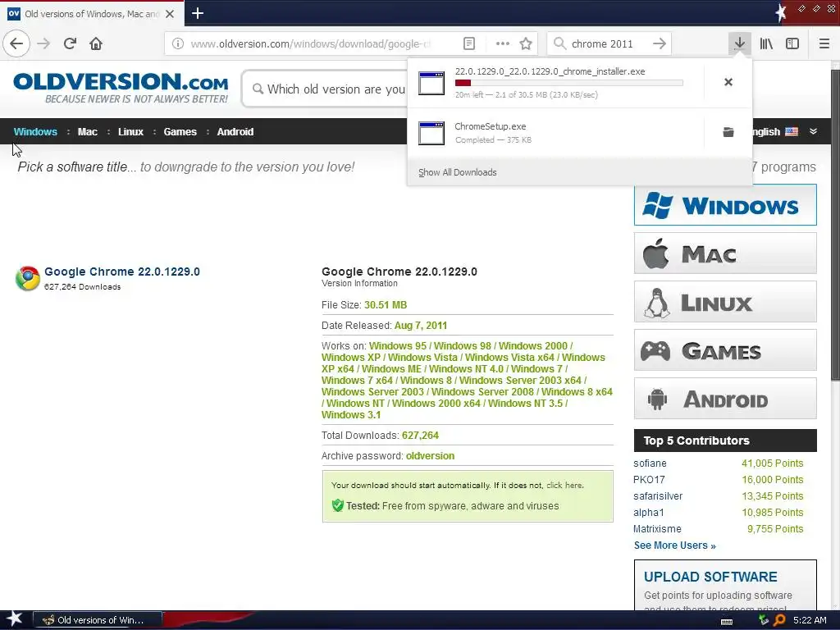Click the forward navigation arrow
This screenshot has width=840, height=630.
(43, 43)
